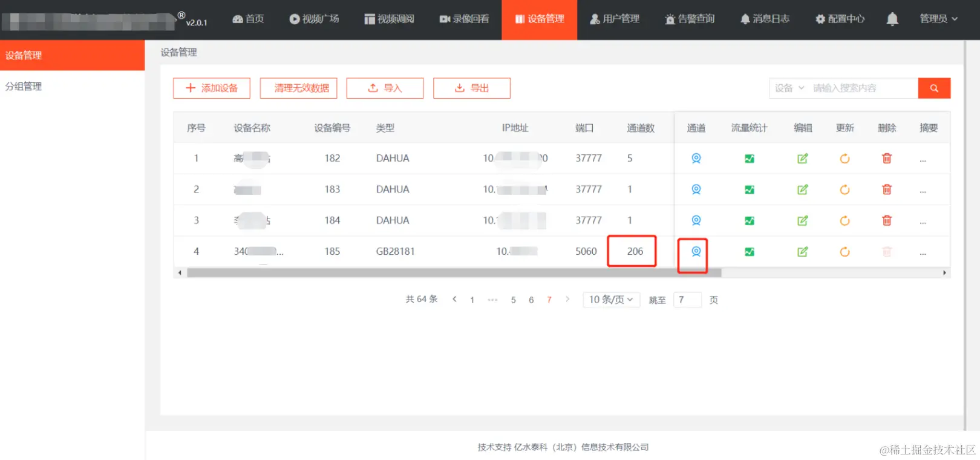Click the search magnifier button
The image size is (980, 460).
click(934, 88)
